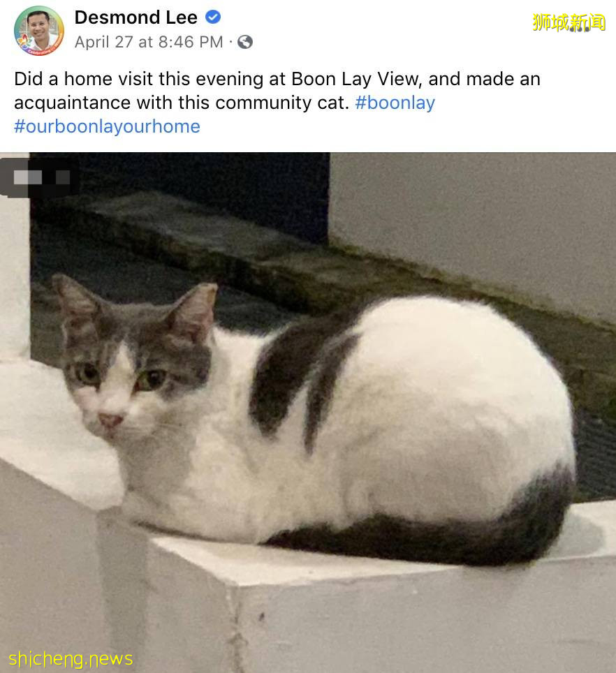Open the community cat photo
616x673 pixels.
(308, 413)
